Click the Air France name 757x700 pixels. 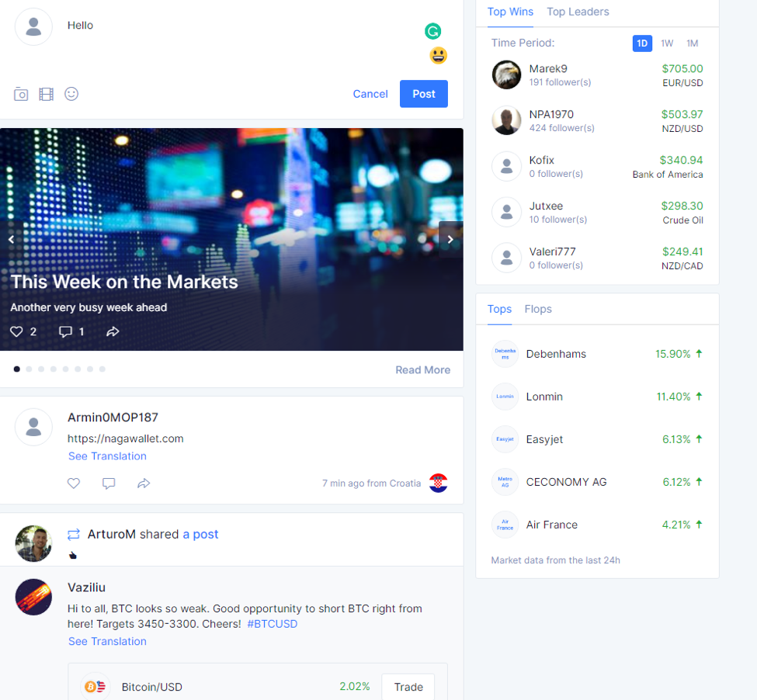tap(552, 525)
